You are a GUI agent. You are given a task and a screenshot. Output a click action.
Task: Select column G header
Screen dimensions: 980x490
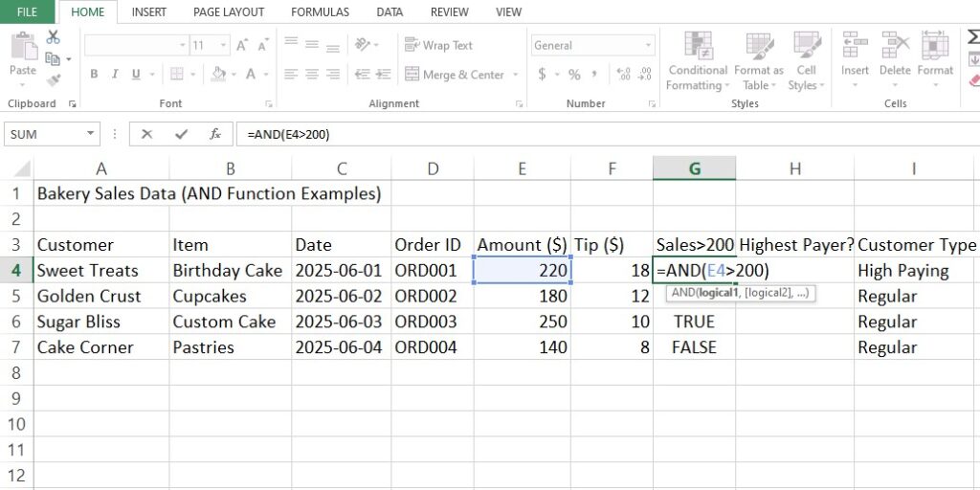point(695,167)
